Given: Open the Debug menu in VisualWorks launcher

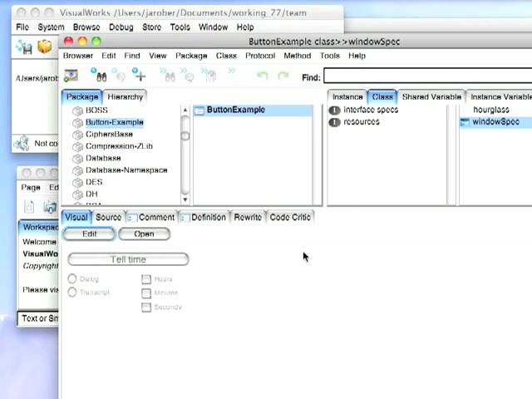Looking at the screenshot, I should tap(121, 27).
